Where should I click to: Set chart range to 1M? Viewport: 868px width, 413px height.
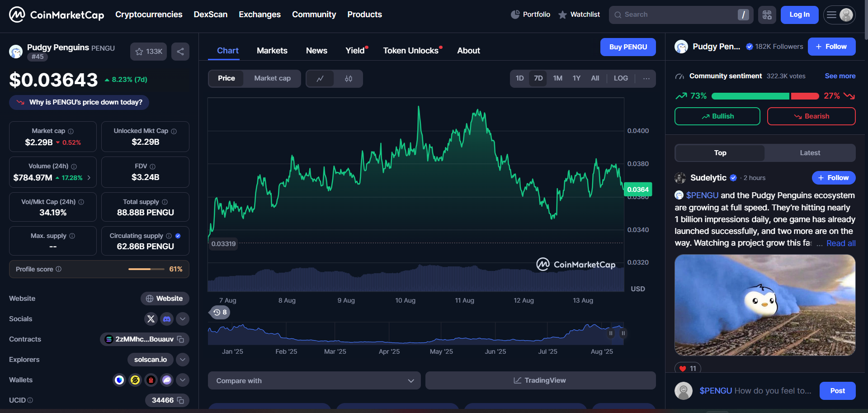tap(557, 78)
